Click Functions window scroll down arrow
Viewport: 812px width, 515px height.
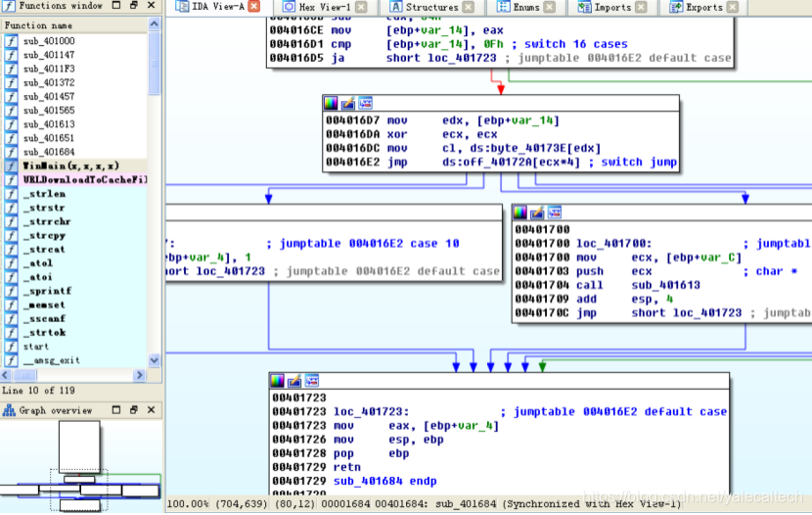(x=155, y=360)
